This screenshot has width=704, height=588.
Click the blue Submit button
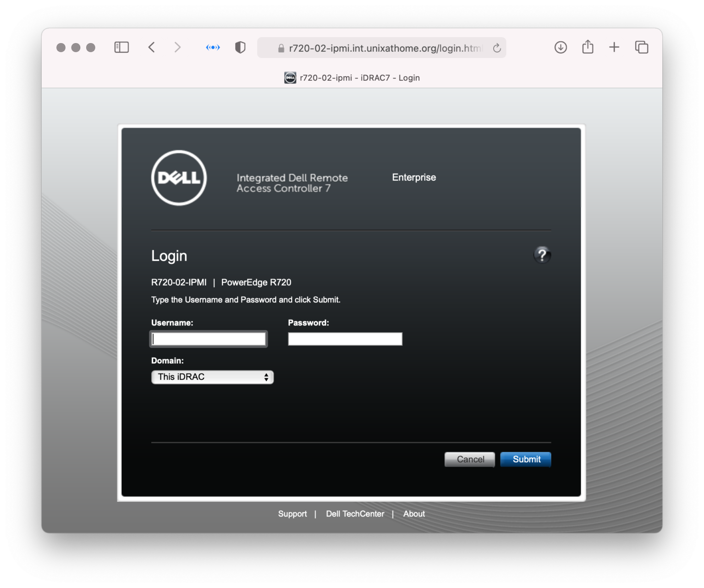[x=526, y=459]
